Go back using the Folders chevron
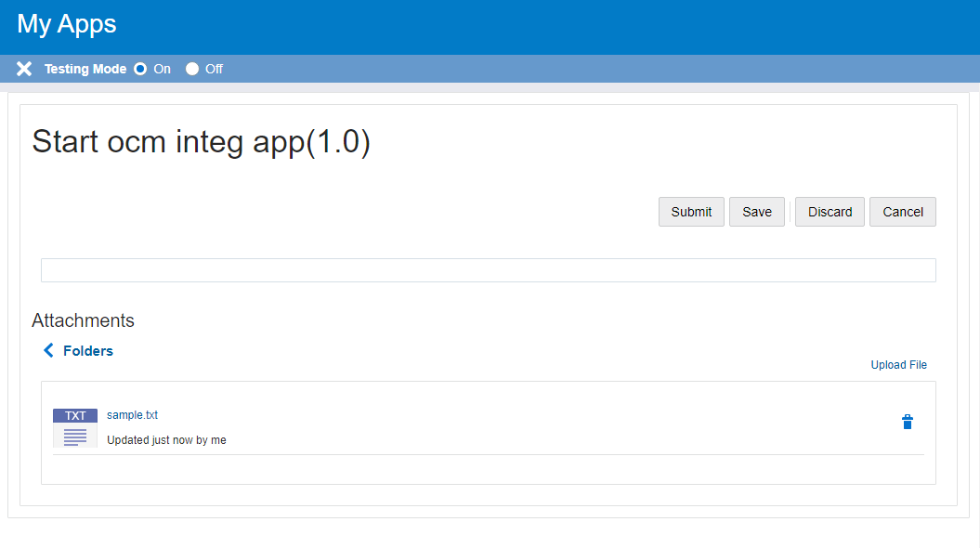Screen dimensions: 980x548 (48, 350)
